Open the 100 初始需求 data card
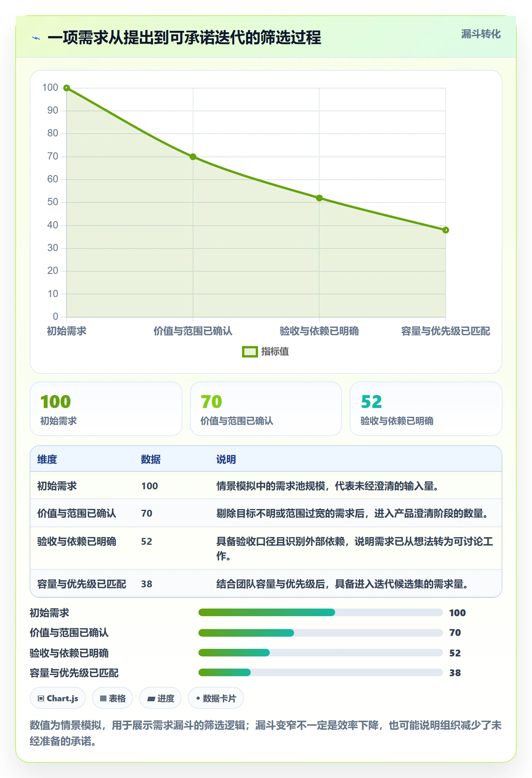The width and height of the screenshot is (532, 778). [x=106, y=409]
